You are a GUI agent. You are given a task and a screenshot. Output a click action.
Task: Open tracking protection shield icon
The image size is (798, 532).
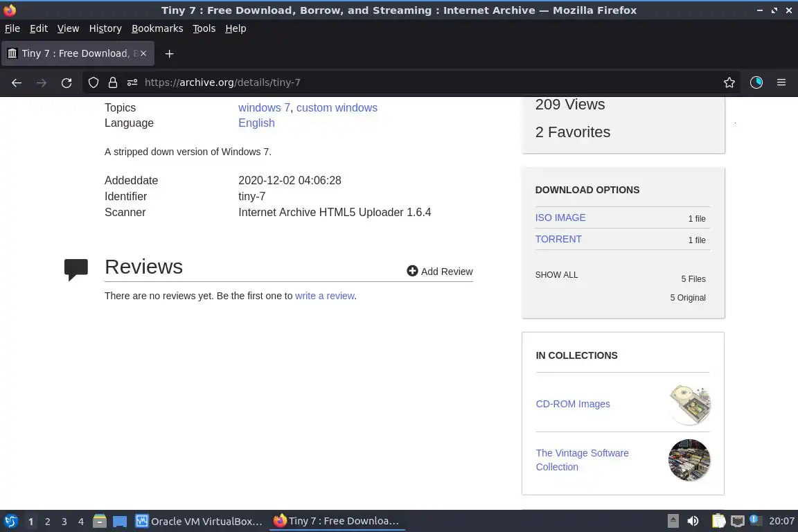pos(93,82)
